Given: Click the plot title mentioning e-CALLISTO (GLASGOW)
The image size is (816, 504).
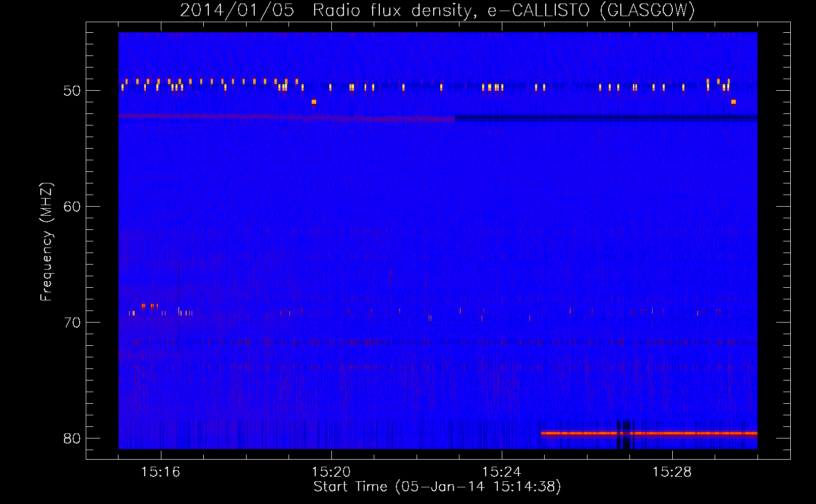Looking at the screenshot, I should [x=437, y=10].
